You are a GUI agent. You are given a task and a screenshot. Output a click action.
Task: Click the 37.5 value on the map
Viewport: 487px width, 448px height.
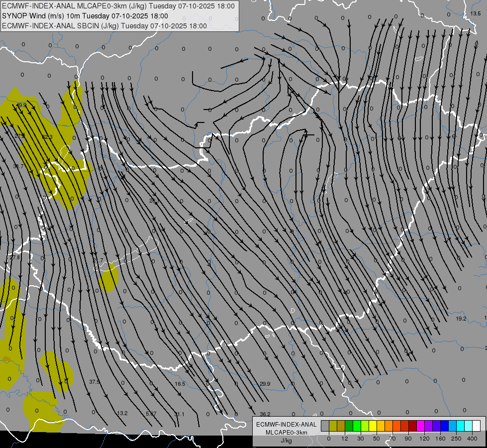95,382
